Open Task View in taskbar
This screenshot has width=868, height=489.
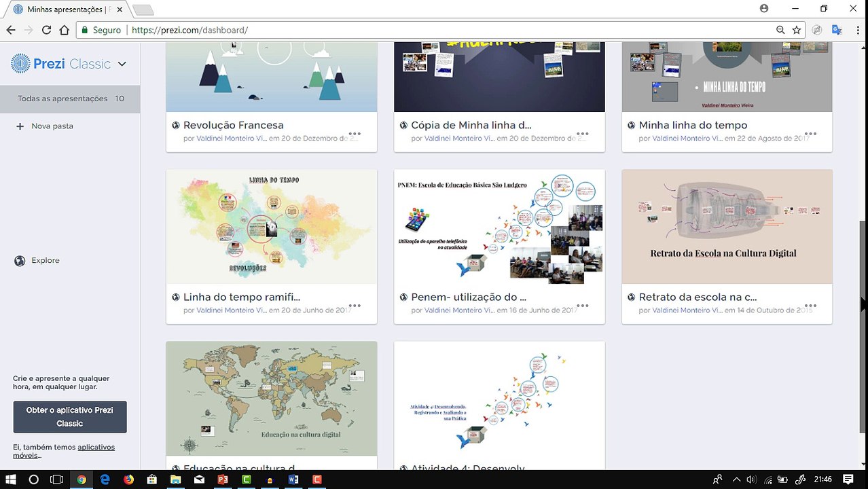coord(57,479)
